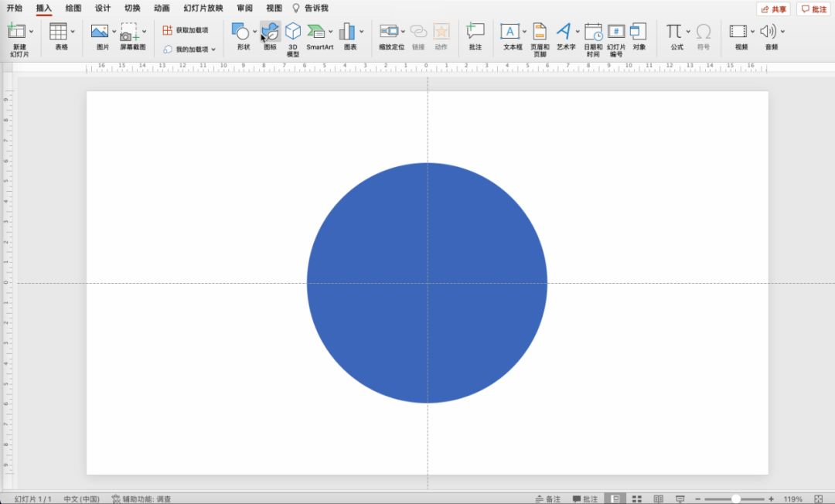Click Header and Footer (页眉和页脚) icon
The height and width of the screenshot is (504, 835).
[540, 32]
